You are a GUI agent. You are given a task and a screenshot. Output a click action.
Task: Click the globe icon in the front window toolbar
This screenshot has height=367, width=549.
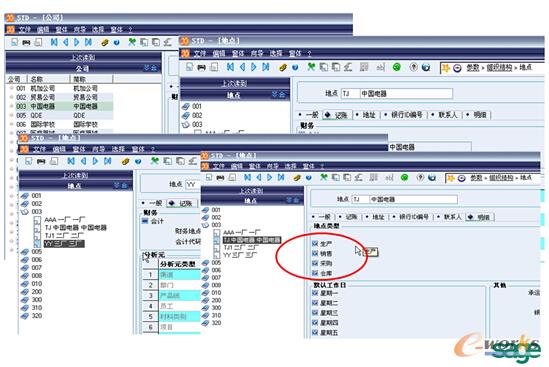(x=432, y=178)
